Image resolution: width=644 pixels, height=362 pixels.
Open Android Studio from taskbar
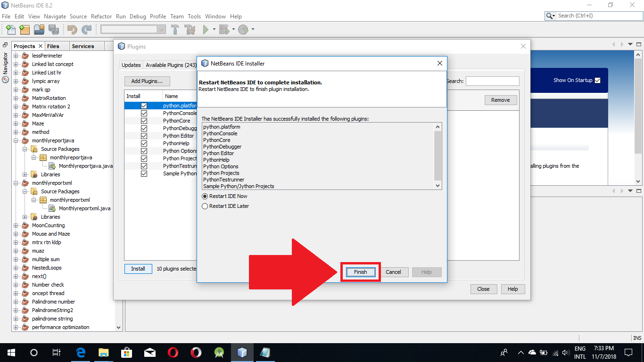tap(219, 353)
